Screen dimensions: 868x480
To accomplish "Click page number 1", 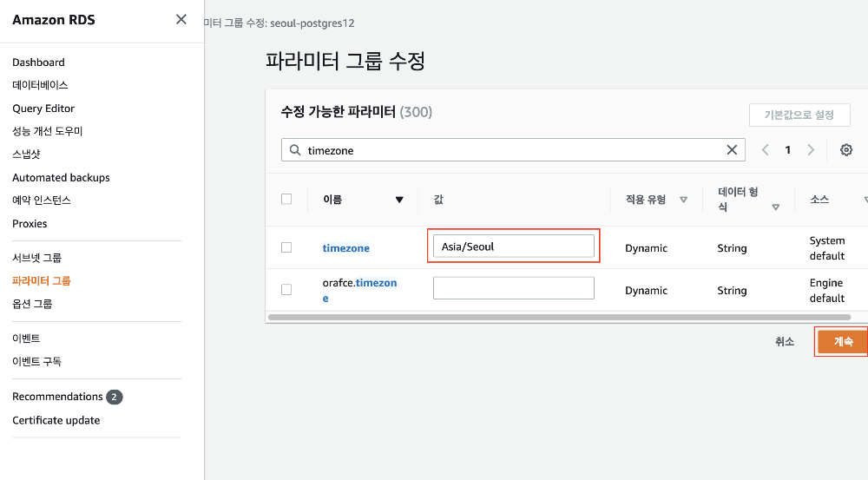I will (x=788, y=150).
